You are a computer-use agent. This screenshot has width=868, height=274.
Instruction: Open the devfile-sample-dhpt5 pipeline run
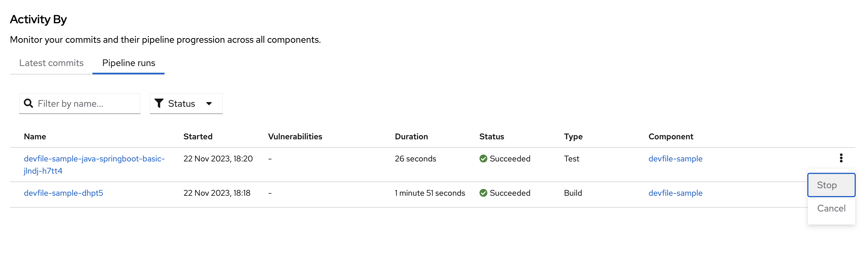click(63, 193)
